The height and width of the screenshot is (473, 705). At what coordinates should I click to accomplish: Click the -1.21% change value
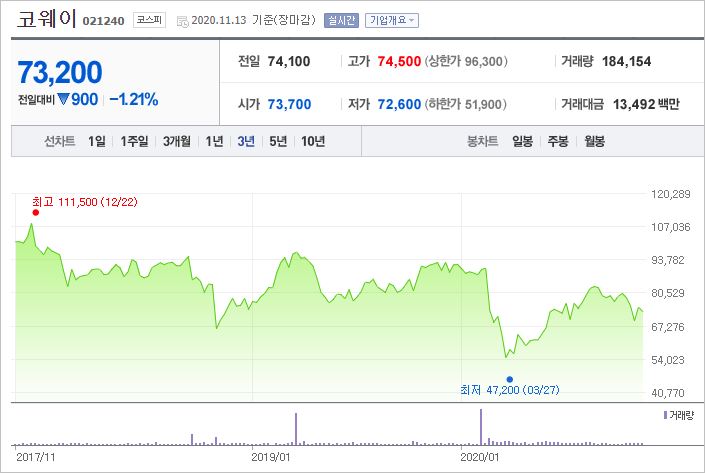tap(134, 99)
